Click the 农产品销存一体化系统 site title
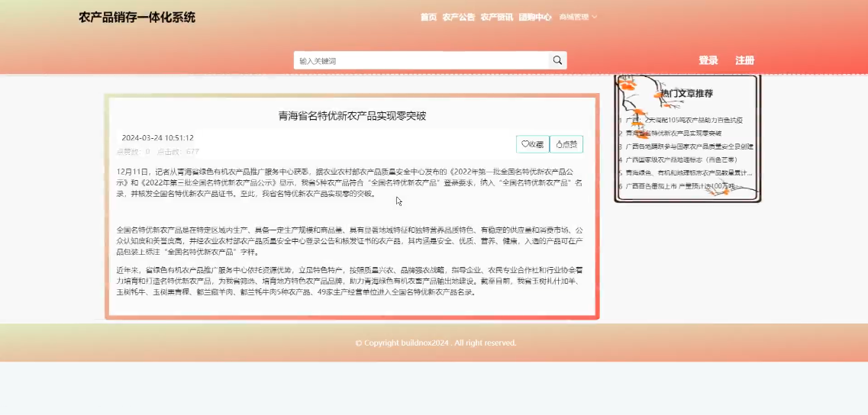The image size is (868, 415). point(137,17)
